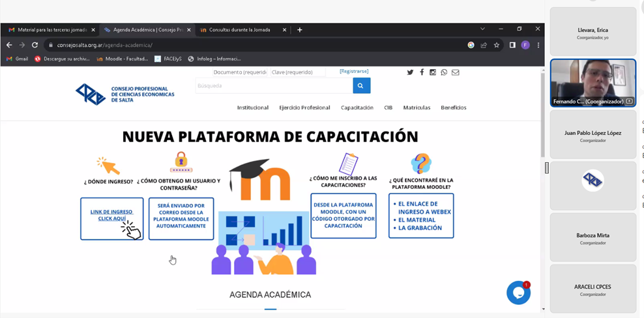
Task: Open the Institucional menu
Action: point(253,108)
